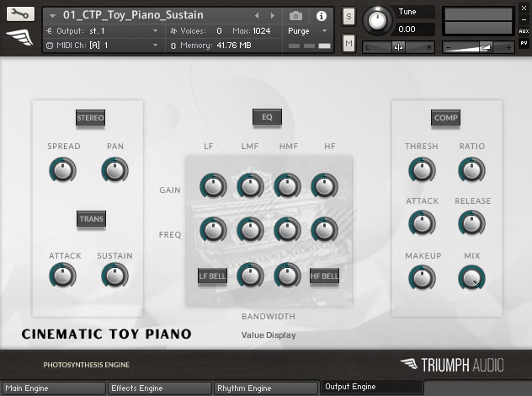
Task: Select the Output Engine tab
Action: [372, 387]
